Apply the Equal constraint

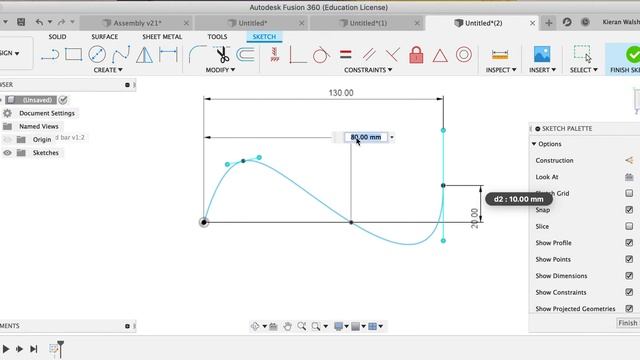point(345,54)
